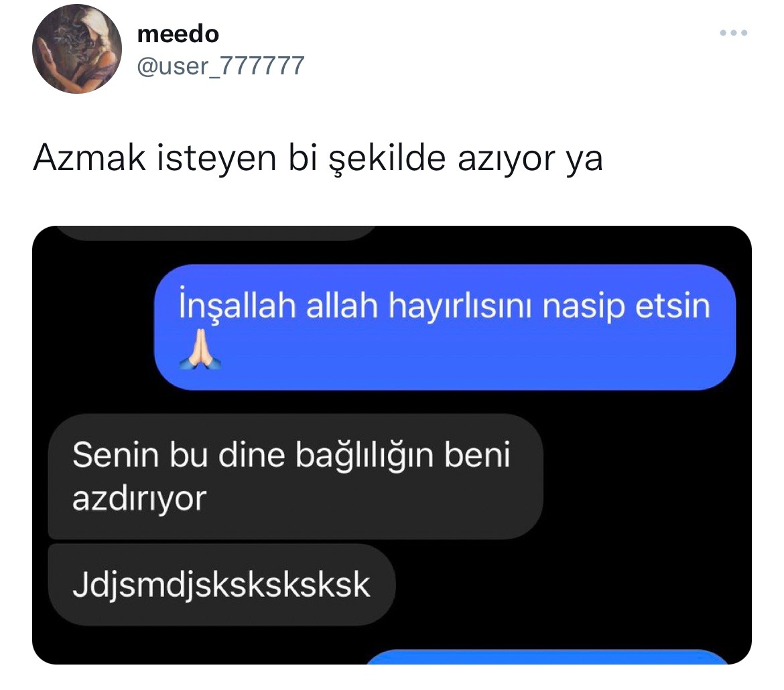The image size is (784, 690).
Task: Open meedo's round profile avatar
Action: pyautogui.click(x=77, y=48)
